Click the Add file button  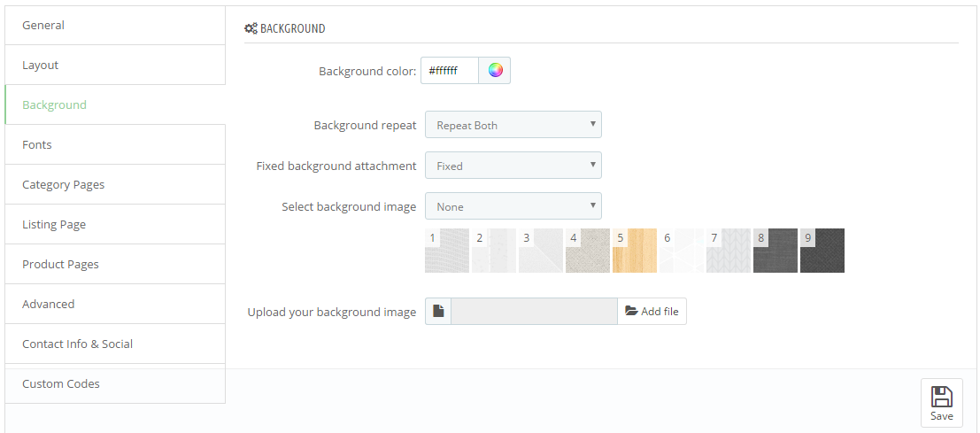652,311
